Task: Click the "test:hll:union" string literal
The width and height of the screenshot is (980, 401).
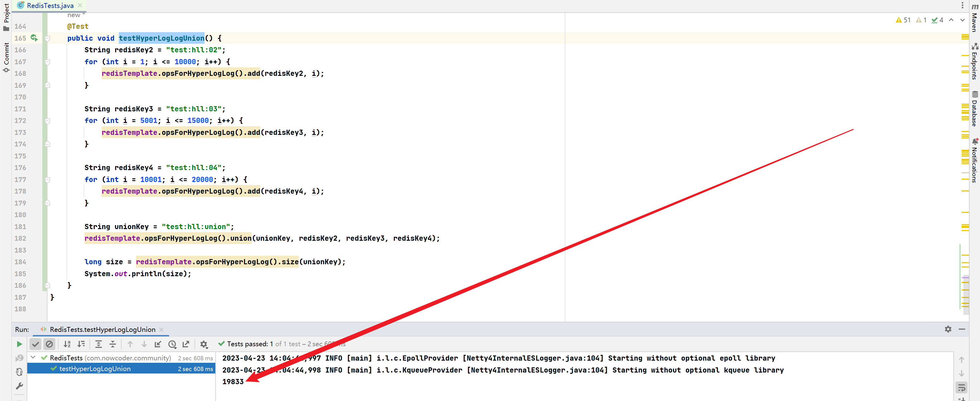Action: (x=196, y=227)
